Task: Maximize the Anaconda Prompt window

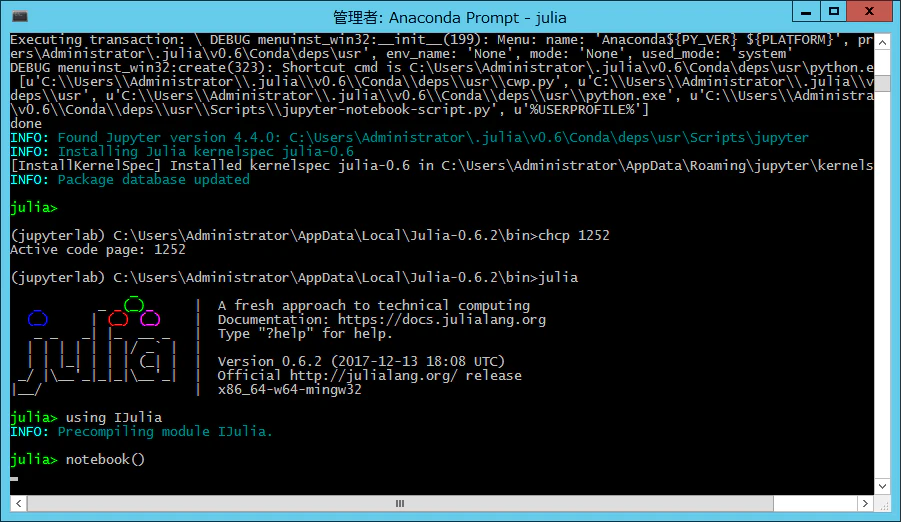Action: point(834,11)
